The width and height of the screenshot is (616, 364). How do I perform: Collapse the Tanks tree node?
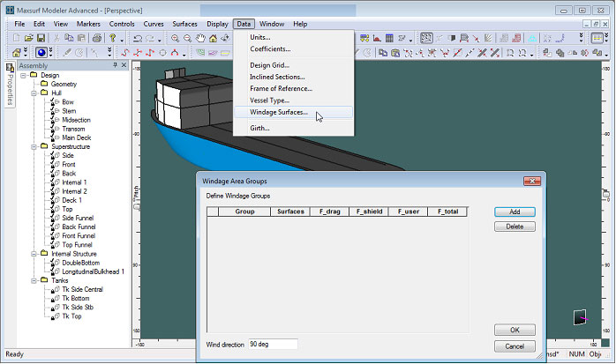click(x=33, y=280)
